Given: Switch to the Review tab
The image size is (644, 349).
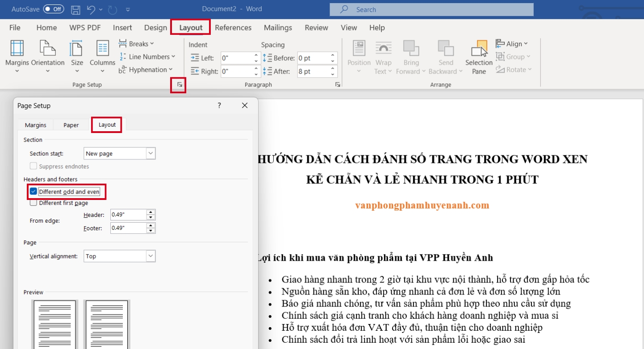Looking at the screenshot, I should click(316, 28).
